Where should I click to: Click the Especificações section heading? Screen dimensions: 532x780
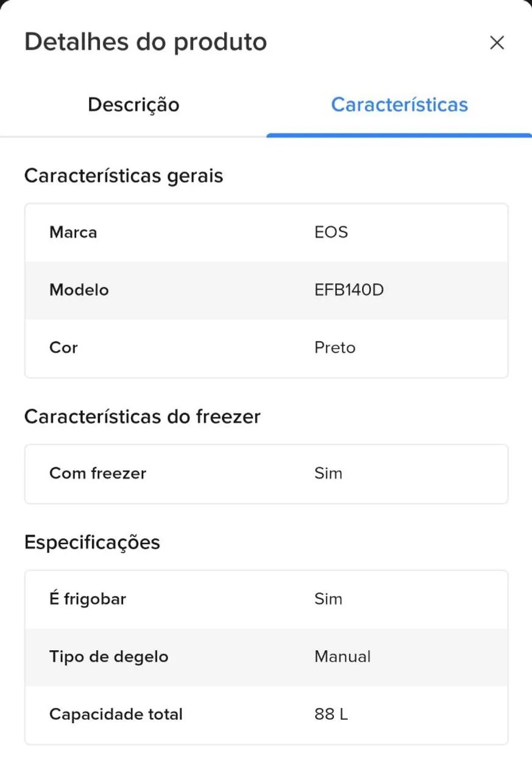92,542
